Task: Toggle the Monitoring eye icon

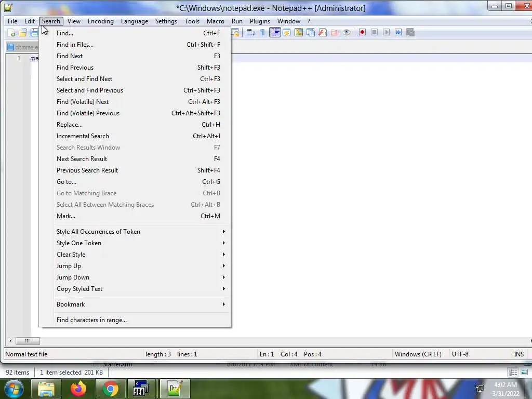Action: 347,33
